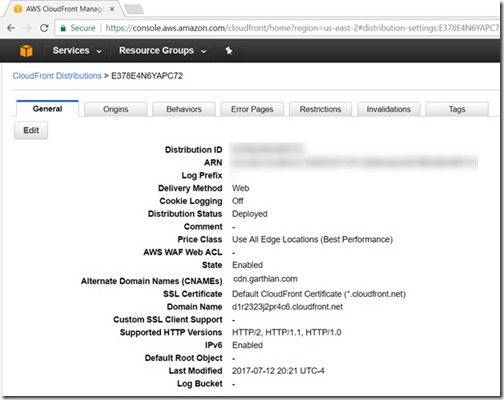Viewport: 504px width, 400px height.
Task: Expand the Resource Groups dropdown
Action: click(163, 51)
